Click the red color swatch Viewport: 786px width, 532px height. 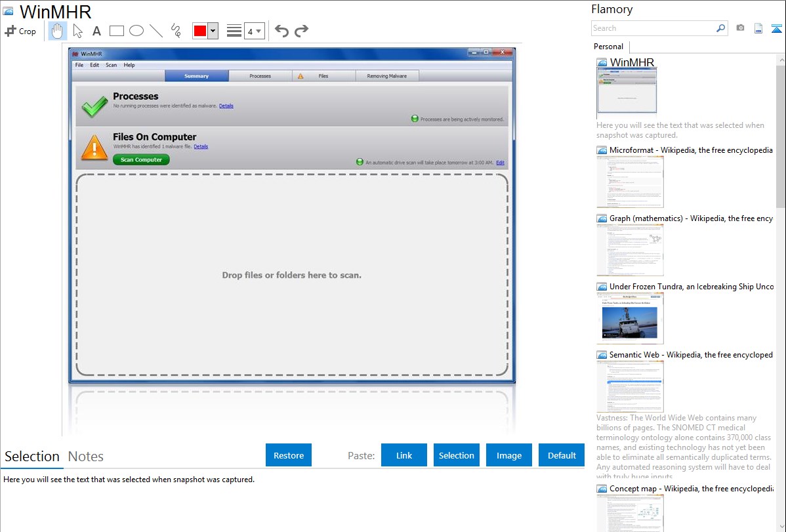(199, 31)
